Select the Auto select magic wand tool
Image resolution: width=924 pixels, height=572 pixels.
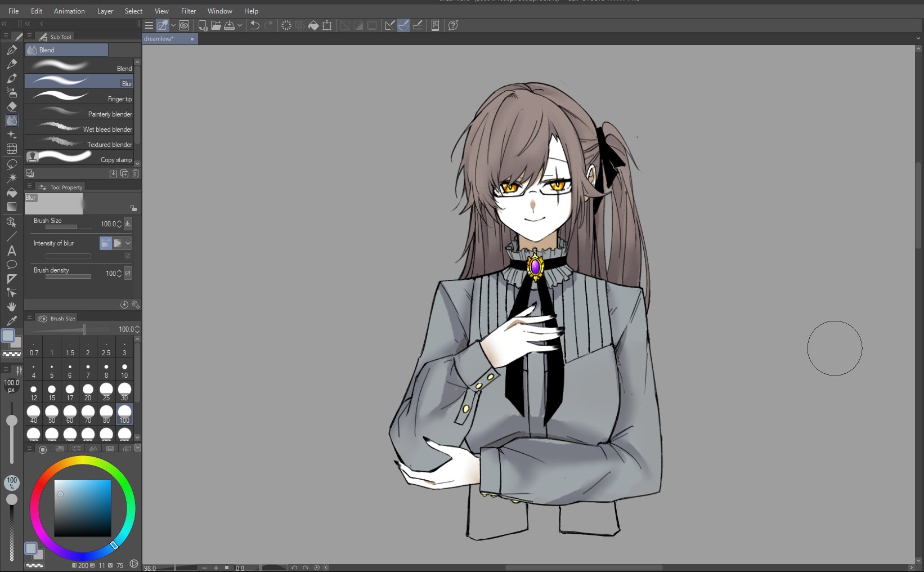(12, 178)
